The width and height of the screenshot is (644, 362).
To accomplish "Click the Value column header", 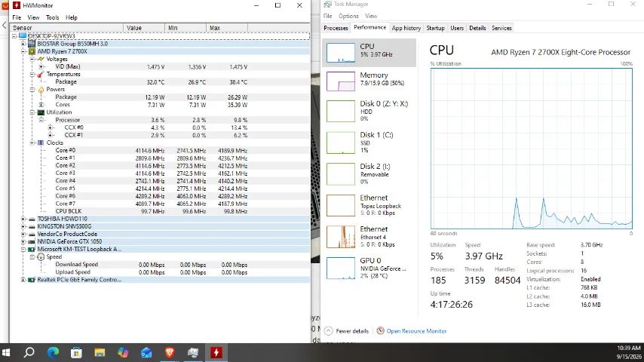I will pyautogui.click(x=144, y=28).
